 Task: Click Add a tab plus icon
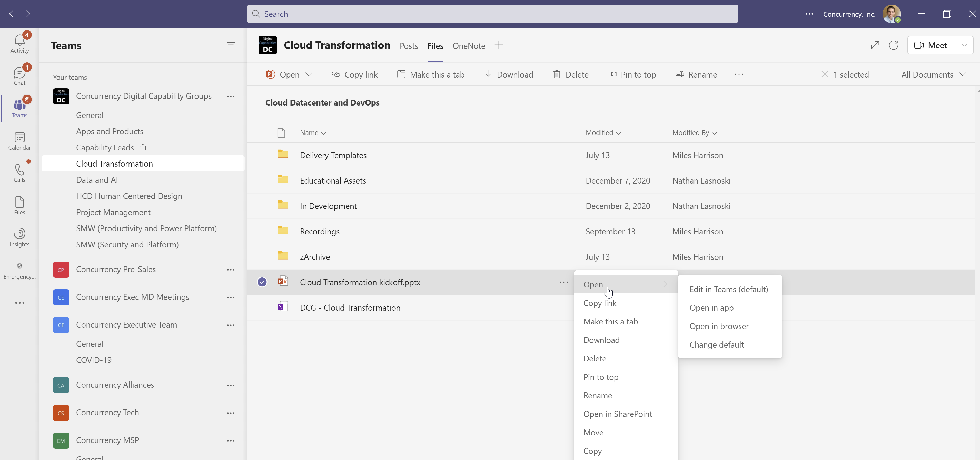498,45
